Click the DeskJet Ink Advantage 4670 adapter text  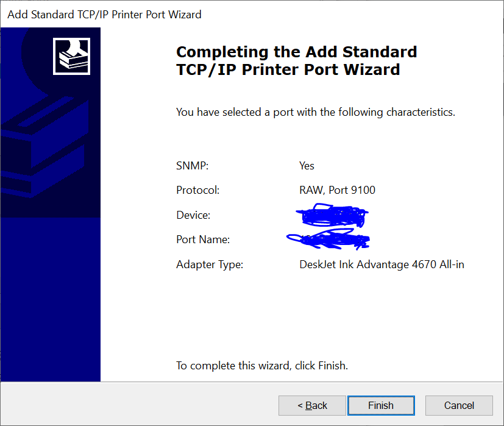click(382, 264)
